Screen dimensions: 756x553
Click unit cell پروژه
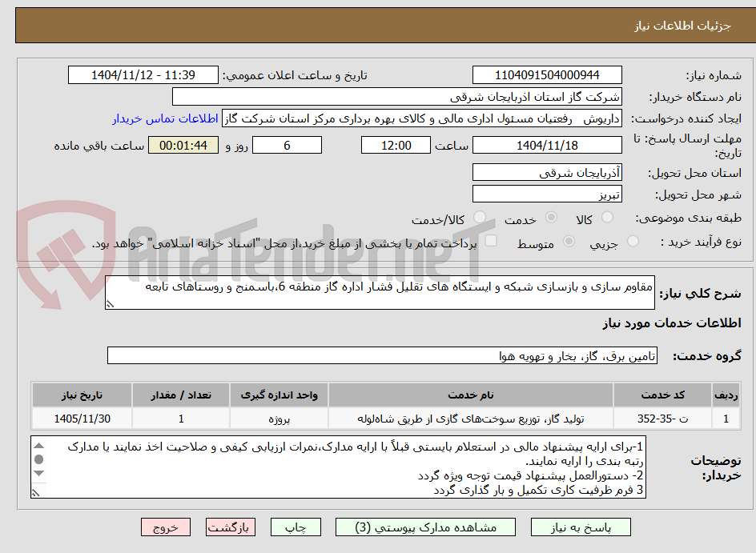(279, 419)
